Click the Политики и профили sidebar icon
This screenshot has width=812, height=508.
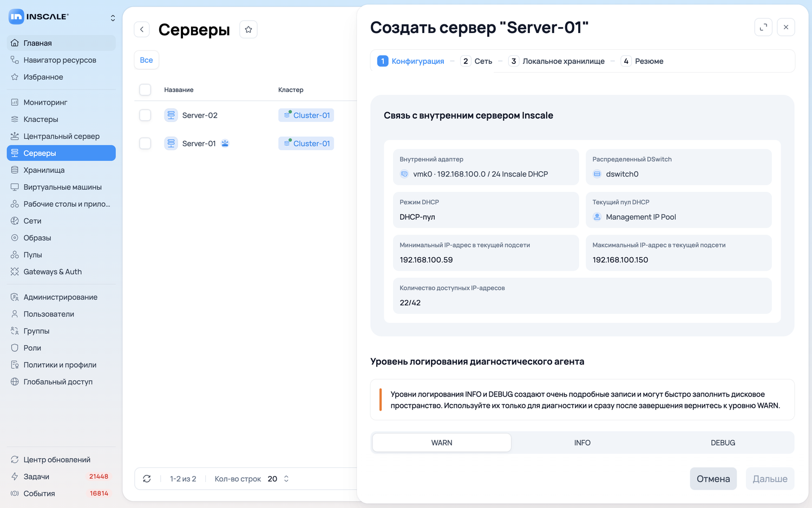tap(15, 364)
